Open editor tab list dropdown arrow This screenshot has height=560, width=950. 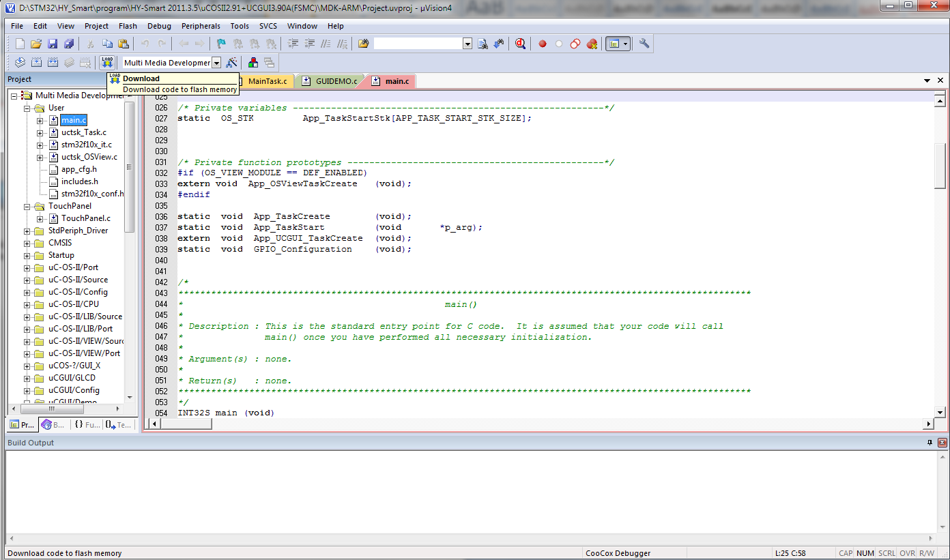927,81
